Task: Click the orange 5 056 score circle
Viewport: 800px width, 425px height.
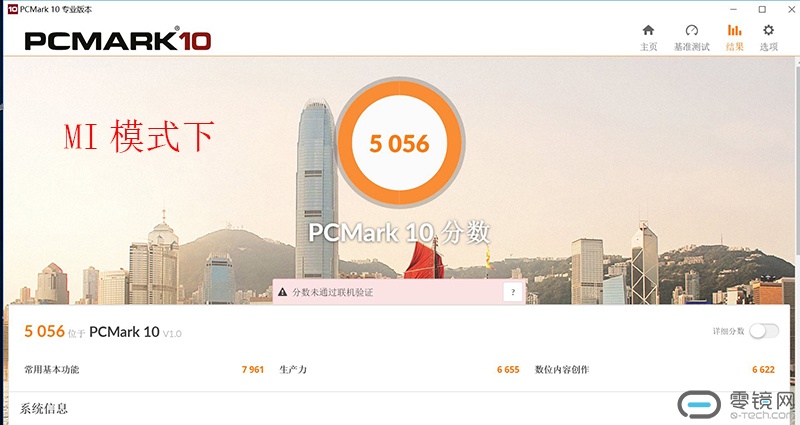Action: click(399, 143)
